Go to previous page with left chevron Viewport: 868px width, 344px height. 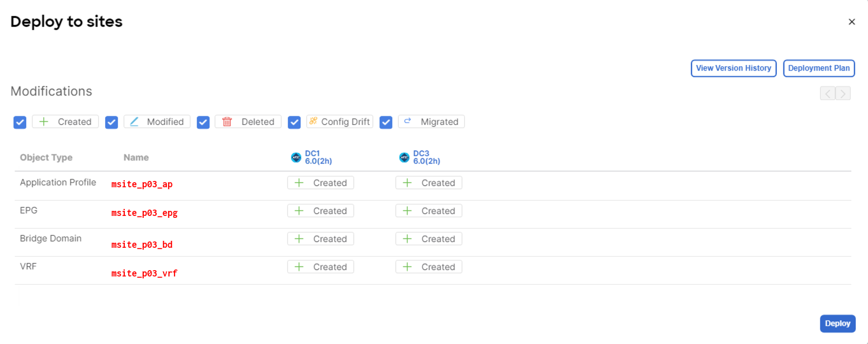coord(828,94)
